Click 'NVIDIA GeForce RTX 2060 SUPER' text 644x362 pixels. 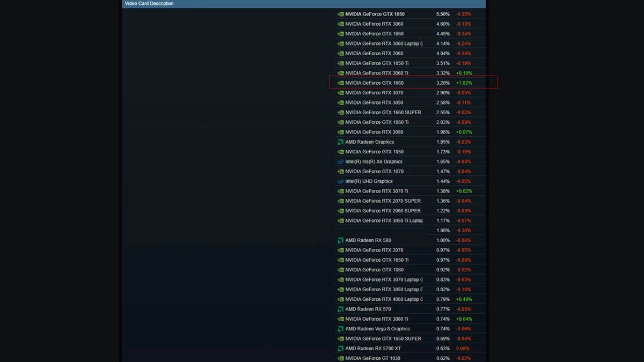tap(383, 211)
